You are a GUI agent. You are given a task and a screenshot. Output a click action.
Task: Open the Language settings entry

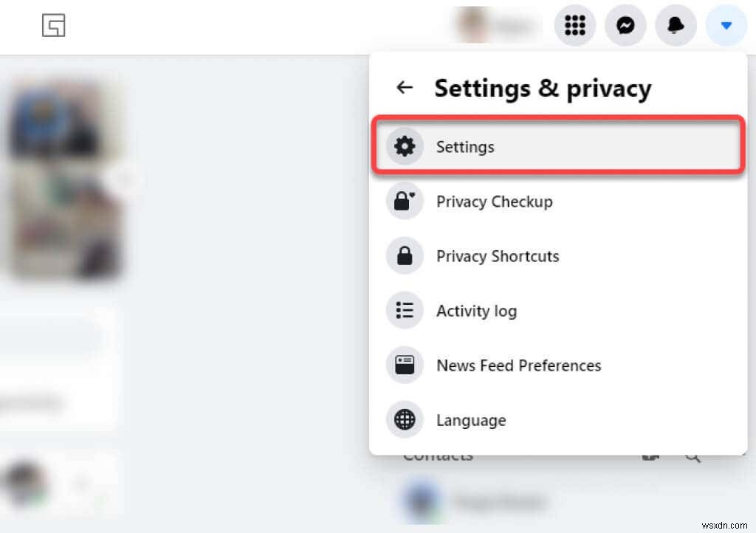click(x=471, y=419)
